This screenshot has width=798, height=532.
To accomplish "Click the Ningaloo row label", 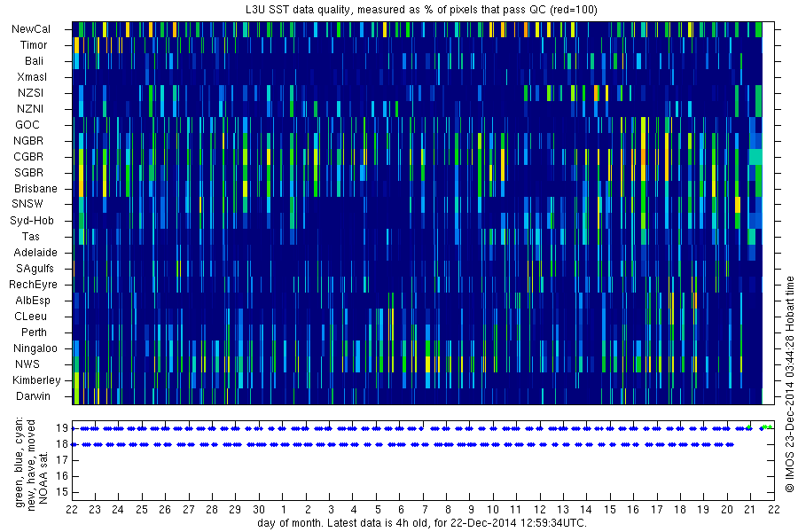I will click(35, 348).
